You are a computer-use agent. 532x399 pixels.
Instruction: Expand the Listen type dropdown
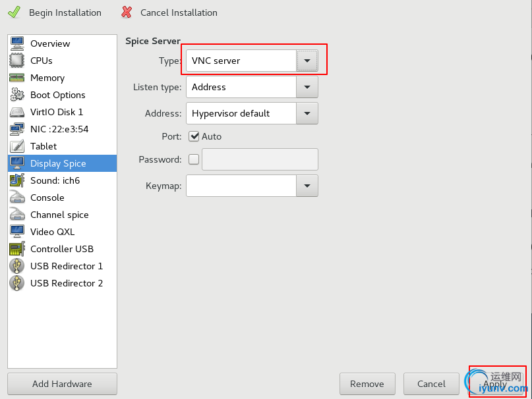click(x=307, y=87)
